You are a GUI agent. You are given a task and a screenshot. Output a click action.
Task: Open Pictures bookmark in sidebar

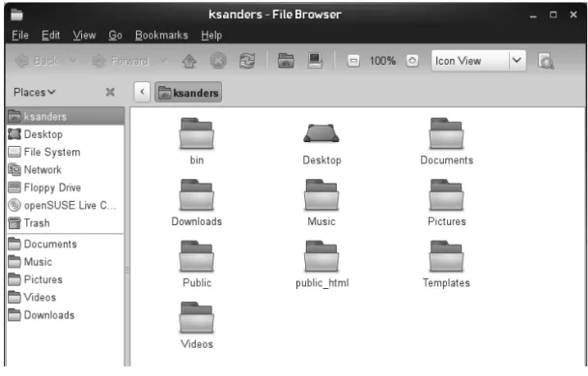(x=66, y=279)
